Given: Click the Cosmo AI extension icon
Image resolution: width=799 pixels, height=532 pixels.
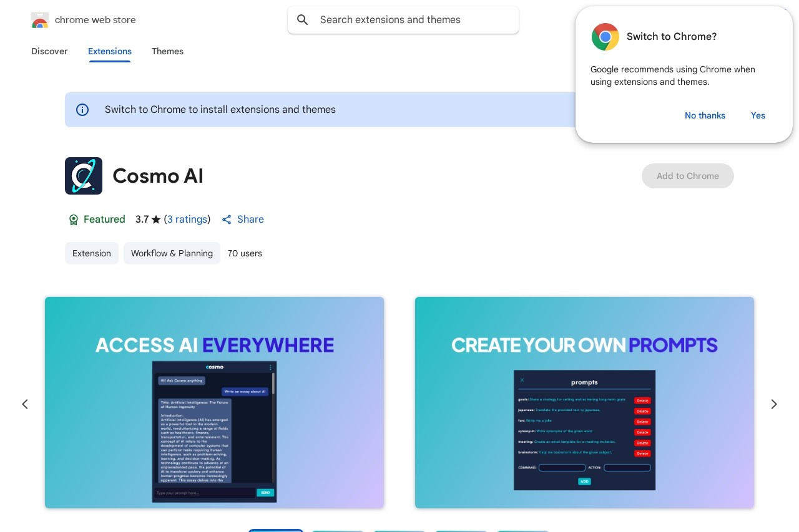Looking at the screenshot, I should 84,176.
